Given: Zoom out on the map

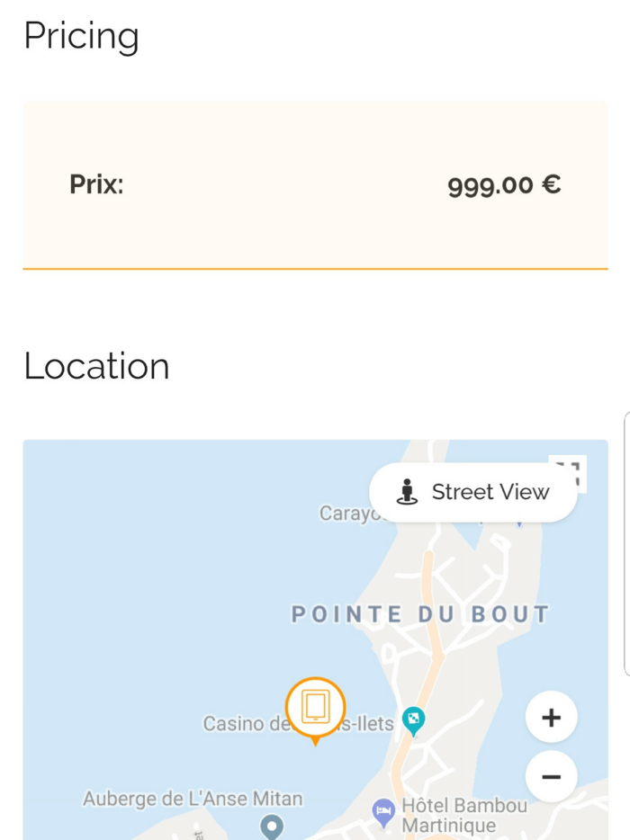Looking at the screenshot, I should pos(551,776).
